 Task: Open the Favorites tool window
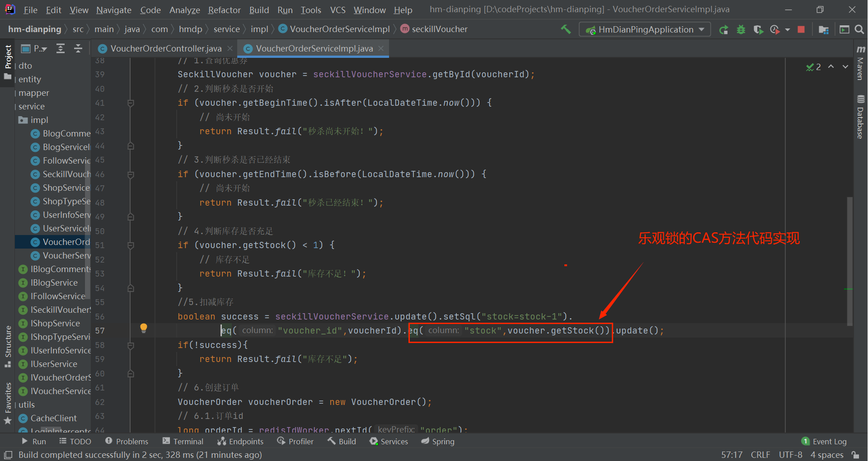8,404
